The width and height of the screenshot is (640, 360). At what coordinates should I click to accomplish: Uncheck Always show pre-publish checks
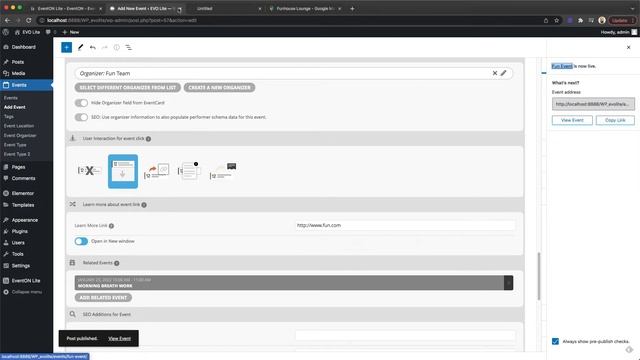coord(556,341)
